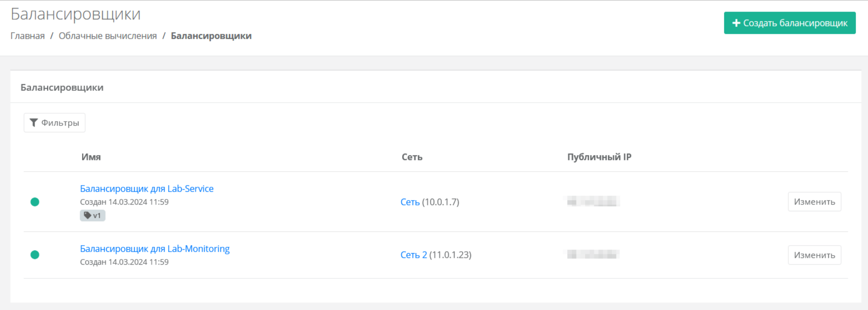
Task: Open Балансировщик для Lab-Service details
Action: [147, 189]
